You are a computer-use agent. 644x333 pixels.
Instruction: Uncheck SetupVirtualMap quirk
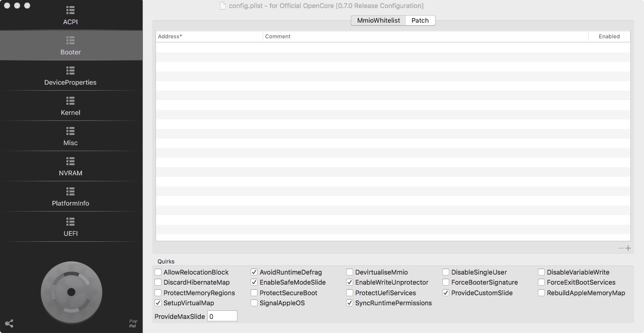pyautogui.click(x=158, y=303)
